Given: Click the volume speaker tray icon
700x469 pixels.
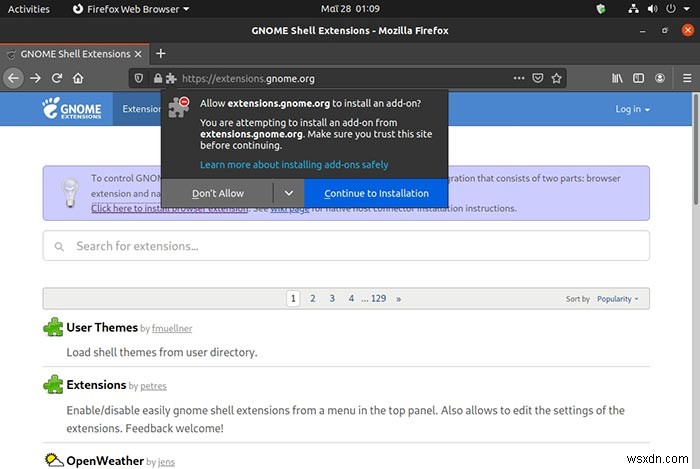Looking at the screenshot, I should (x=652, y=9).
